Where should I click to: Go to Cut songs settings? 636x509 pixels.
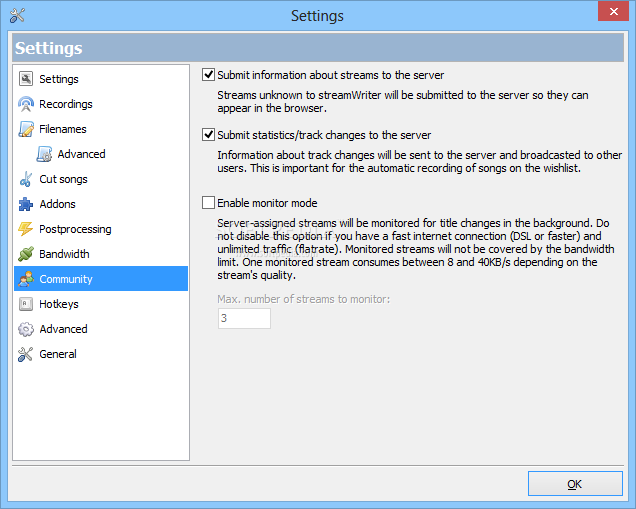63,179
